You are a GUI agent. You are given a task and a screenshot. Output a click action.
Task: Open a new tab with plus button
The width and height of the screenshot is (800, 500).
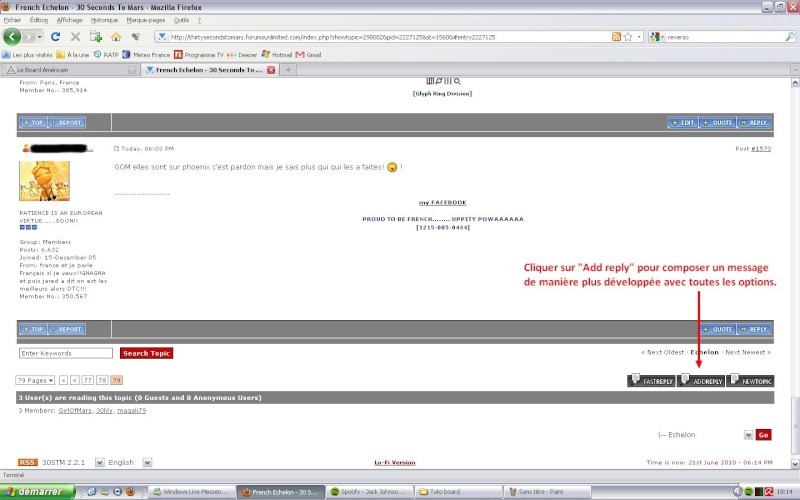point(288,70)
